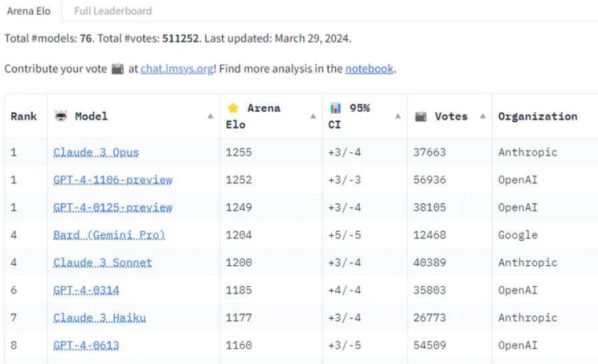Image resolution: width=598 pixels, height=364 pixels.
Task: Click the star icon beside Arena Elo
Action: (233, 108)
